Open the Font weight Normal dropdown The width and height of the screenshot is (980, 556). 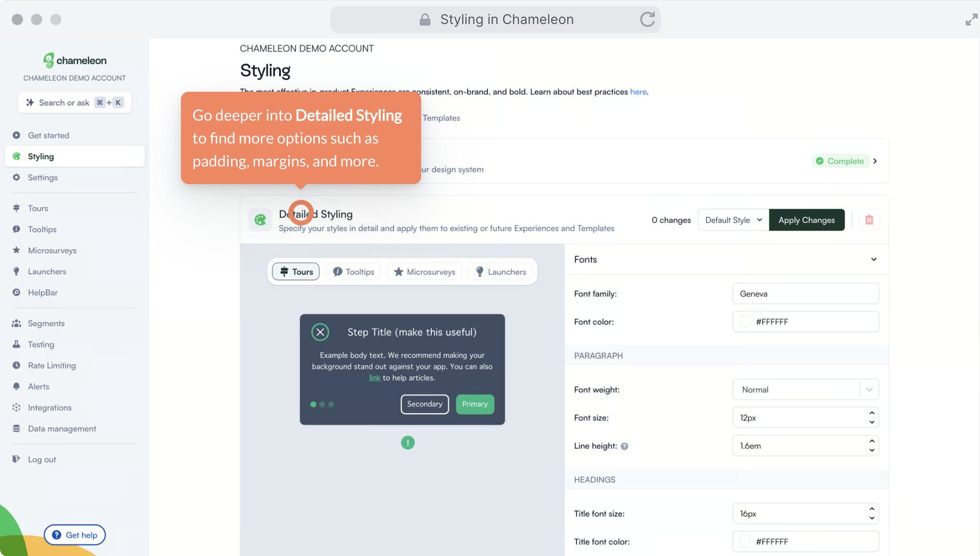coord(805,390)
